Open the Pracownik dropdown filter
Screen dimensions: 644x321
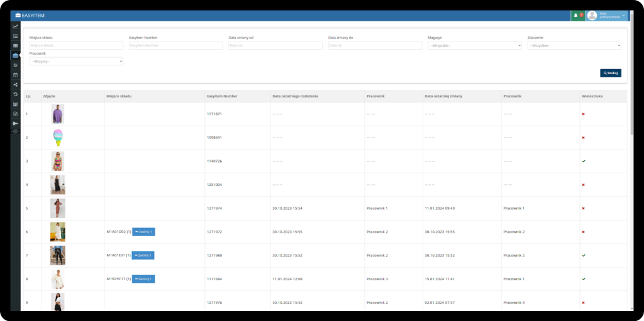click(76, 61)
